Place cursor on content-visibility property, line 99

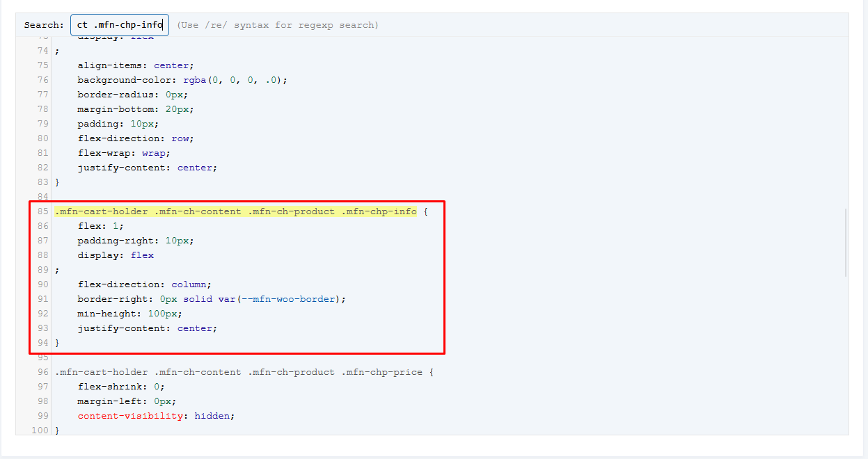click(x=130, y=416)
